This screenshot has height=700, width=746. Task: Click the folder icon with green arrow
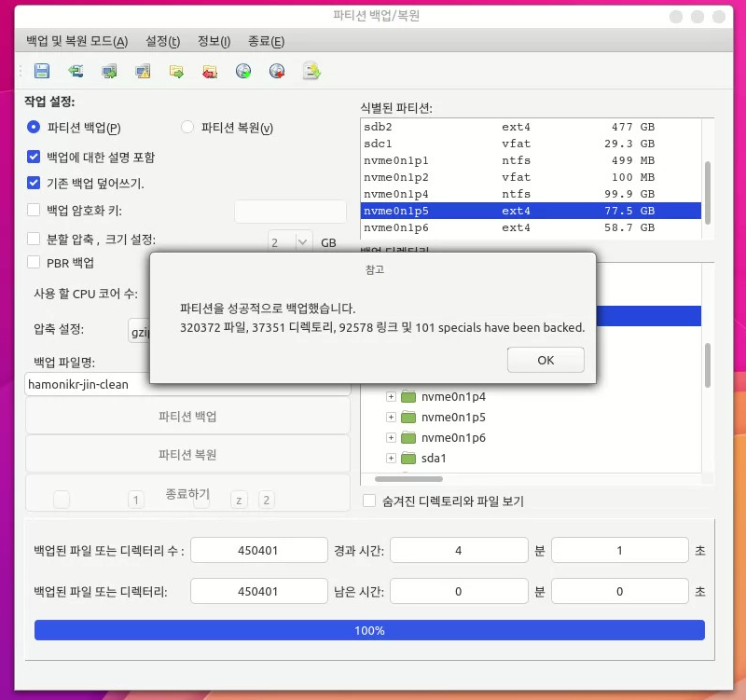pyautogui.click(x=176, y=71)
